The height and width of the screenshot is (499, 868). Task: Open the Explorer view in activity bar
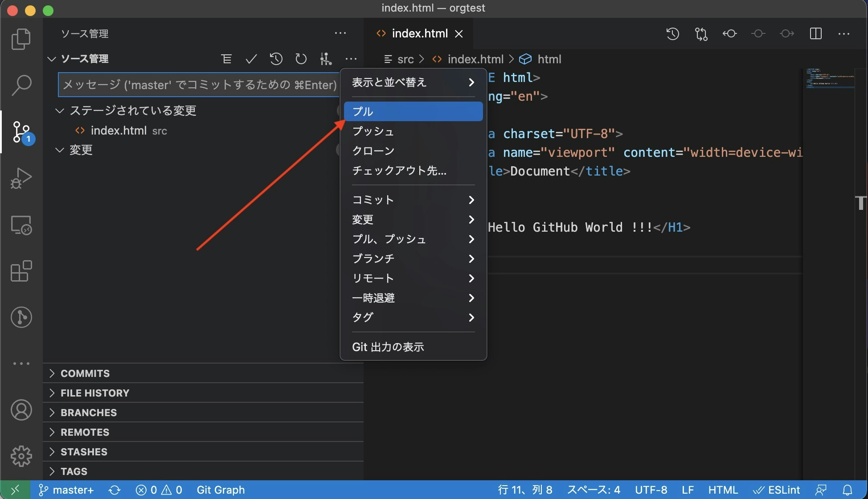coord(21,39)
